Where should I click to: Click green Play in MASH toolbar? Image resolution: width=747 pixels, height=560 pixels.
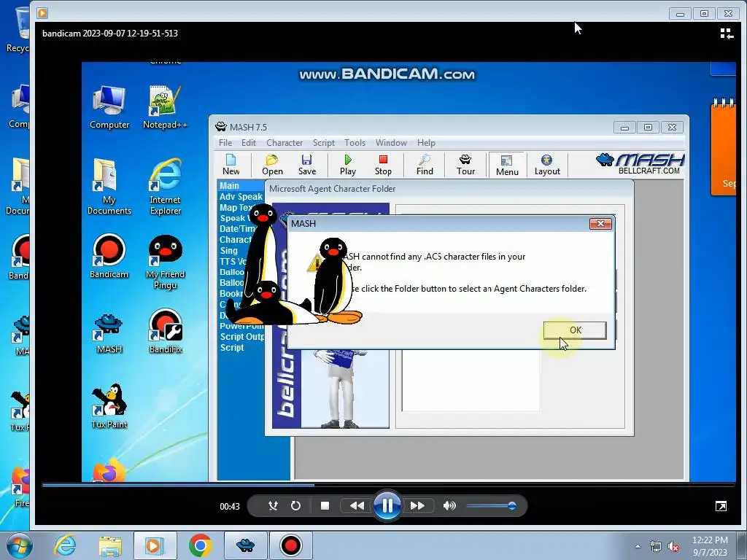348,165
